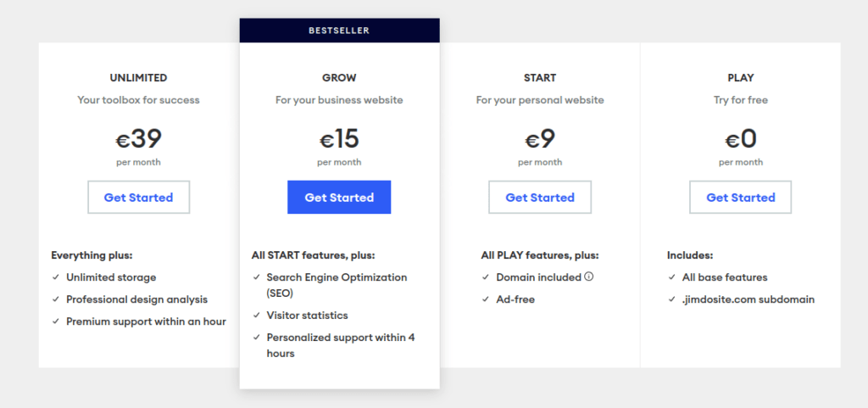Click the checkmark beside All base features

click(x=671, y=277)
